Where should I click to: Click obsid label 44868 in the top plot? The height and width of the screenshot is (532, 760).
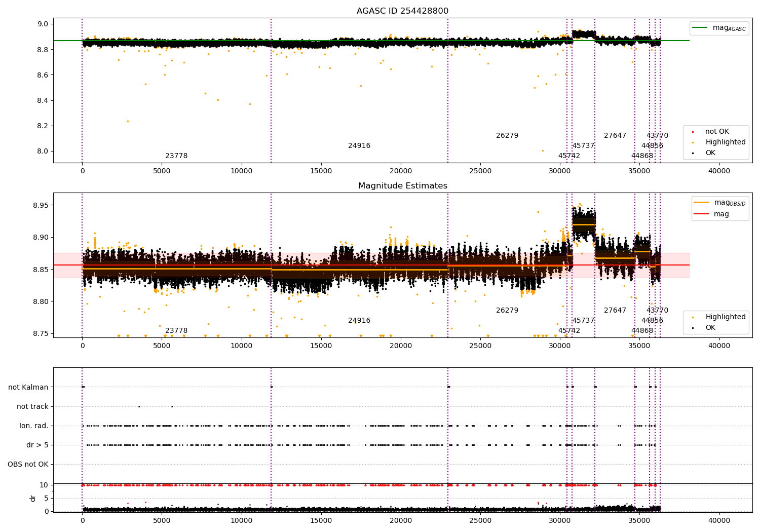[x=642, y=156]
